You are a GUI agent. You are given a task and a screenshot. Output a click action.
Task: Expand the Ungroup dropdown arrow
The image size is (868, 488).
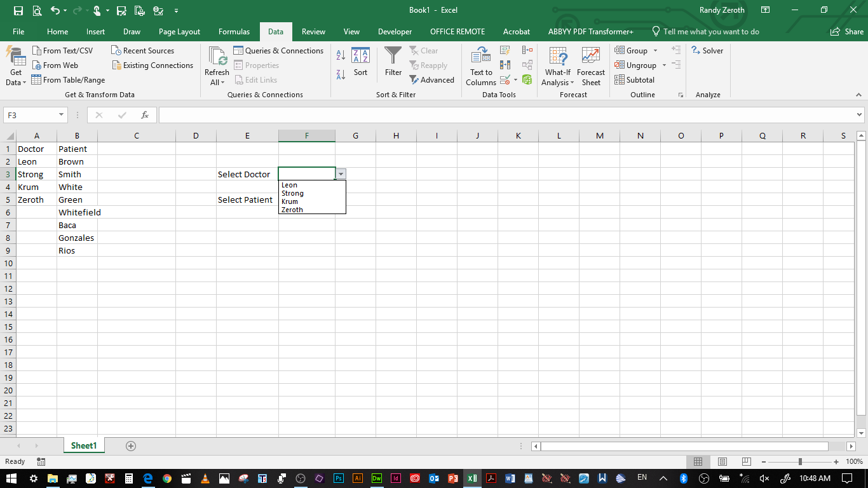pyautogui.click(x=664, y=65)
